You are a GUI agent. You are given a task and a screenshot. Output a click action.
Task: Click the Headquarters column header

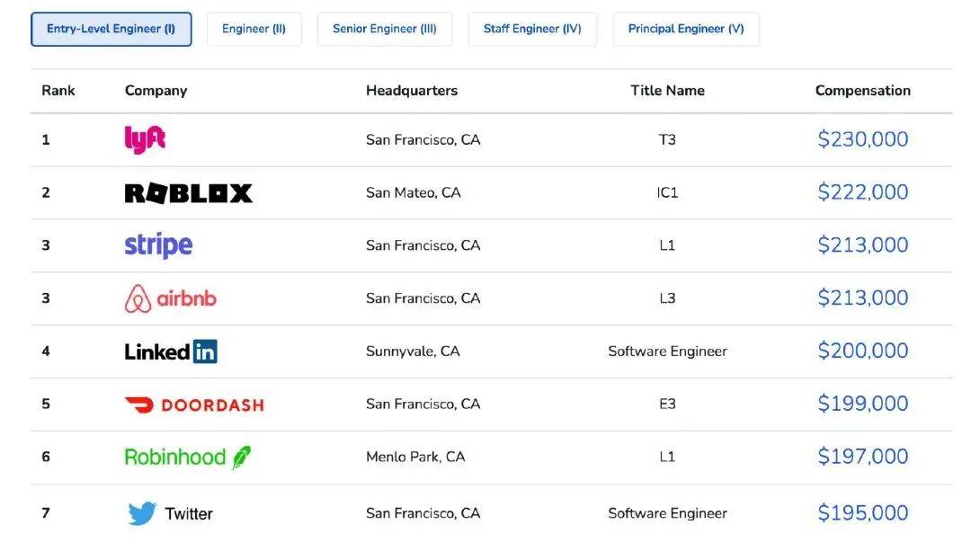(412, 91)
